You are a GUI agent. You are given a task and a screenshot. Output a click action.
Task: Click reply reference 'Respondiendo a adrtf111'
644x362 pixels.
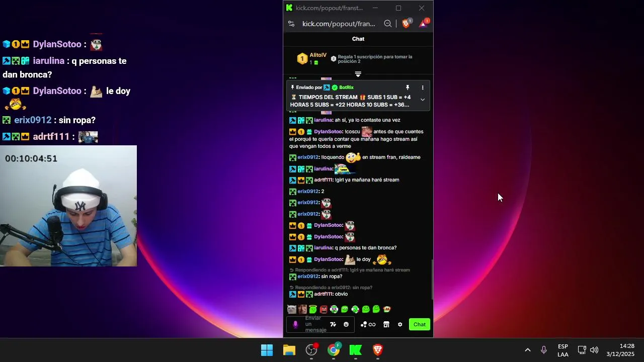[352, 270]
